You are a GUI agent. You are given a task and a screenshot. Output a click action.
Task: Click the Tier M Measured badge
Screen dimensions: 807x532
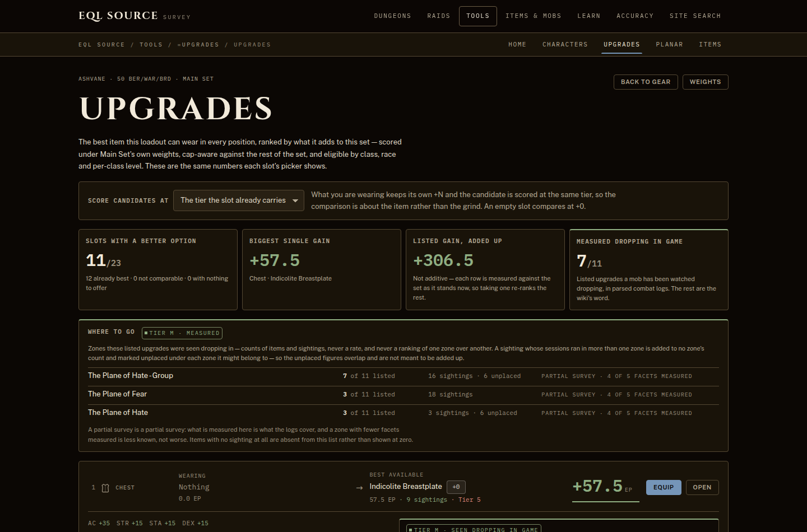pyautogui.click(x=182, y=333)
